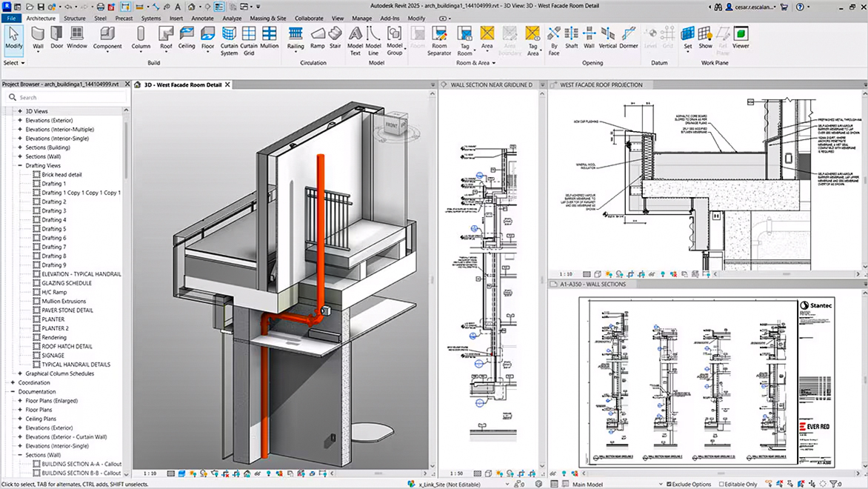Select the Floor tool
The width and height of the screenshot is (868, 489).
point(207,38)
